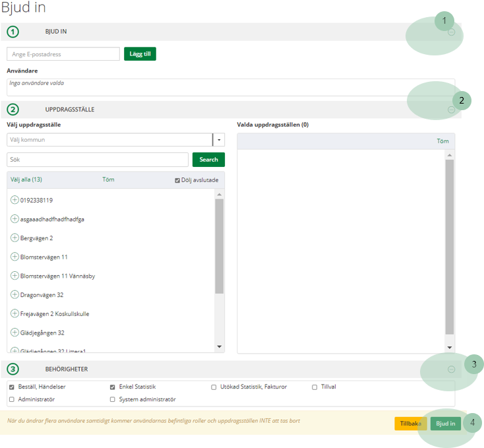This screenshot has width=484, height=448.
Task: Uncheck Enkel Statistik permission
Action: (112, 387)
